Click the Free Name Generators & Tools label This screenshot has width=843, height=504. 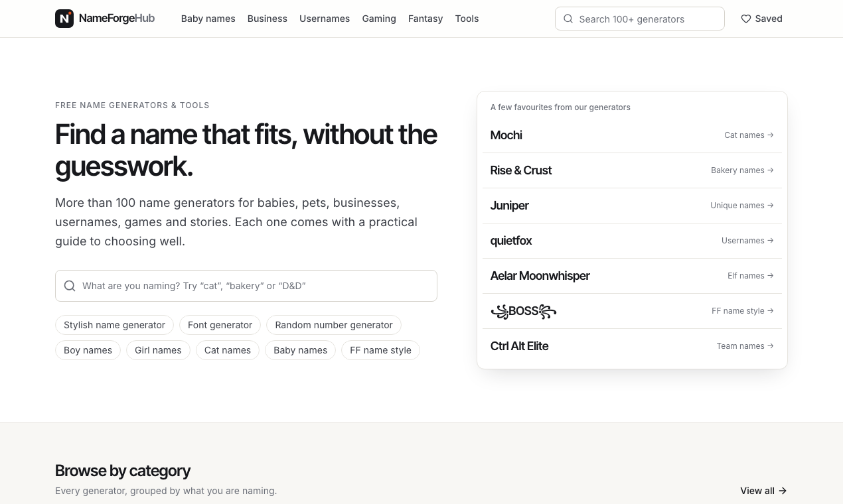[x=132, y=105]
